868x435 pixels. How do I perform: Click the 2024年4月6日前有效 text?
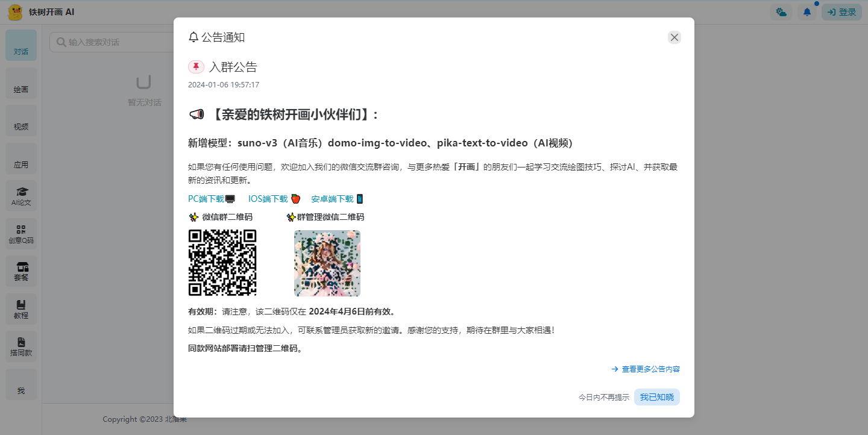[x=350, y=311]
